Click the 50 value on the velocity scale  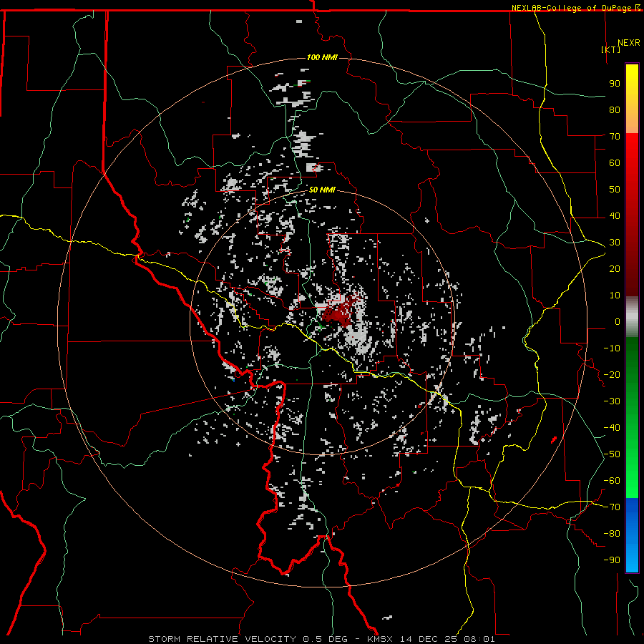click(615, 190)
